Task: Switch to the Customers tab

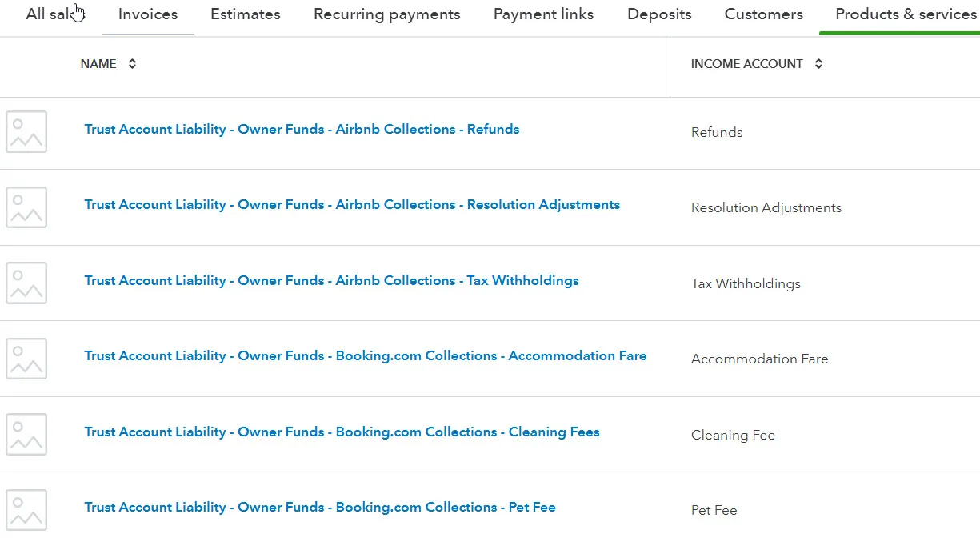Action: pyautogui.click(x=764, y=14)
